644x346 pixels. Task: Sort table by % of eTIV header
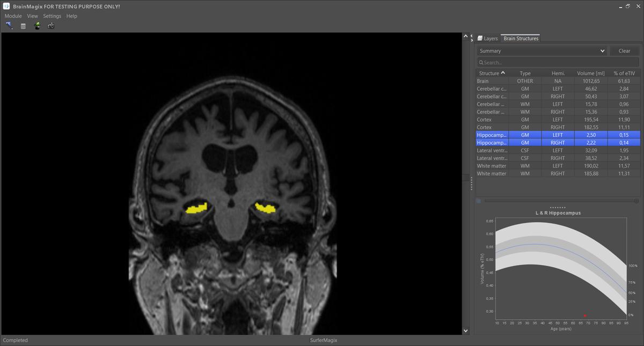tap(624, 73)
